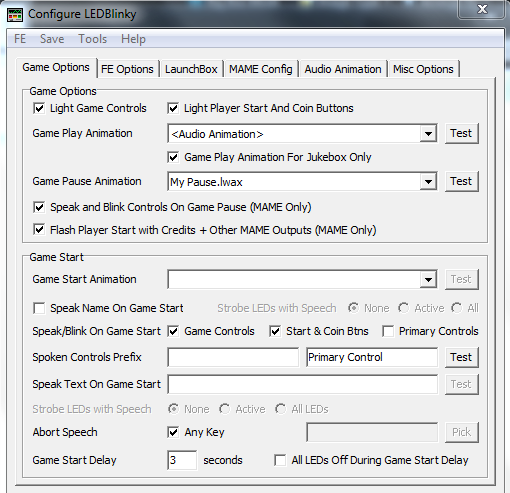Open the Audio Animation tab
The image size is (510, 493).
pyautogui.click(x=343, y=69)
